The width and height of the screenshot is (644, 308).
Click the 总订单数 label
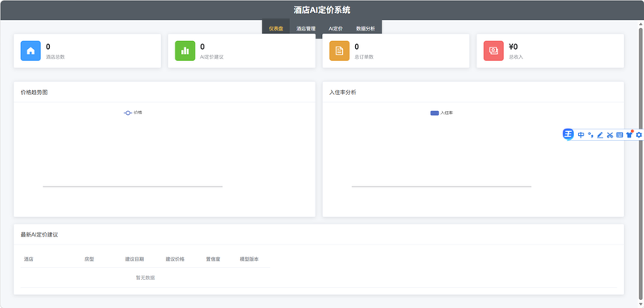[x=365, y=57]
